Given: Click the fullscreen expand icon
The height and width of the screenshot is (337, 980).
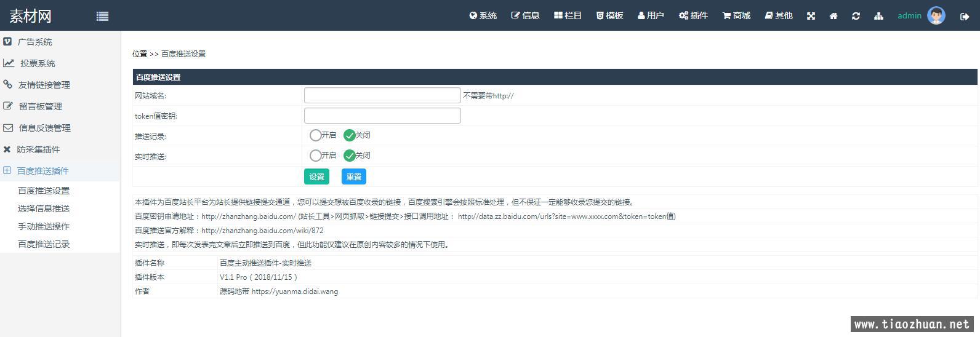Looking at the screenshot, I should click(x=811, y=16).
